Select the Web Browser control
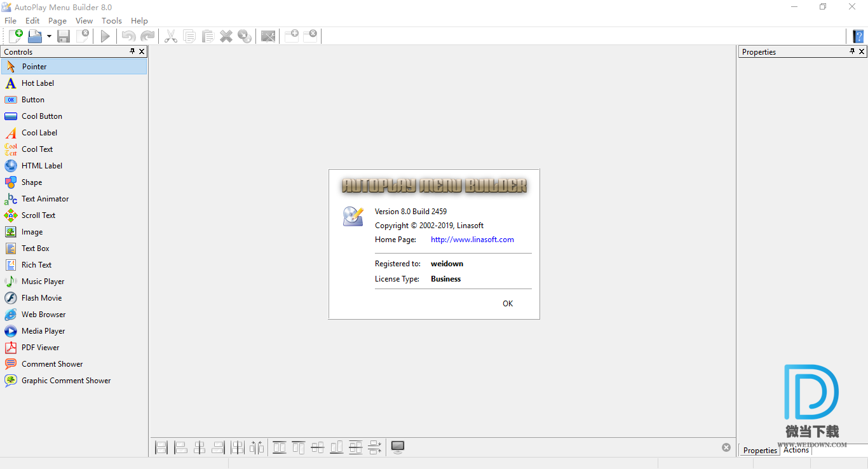 pos(74,315)
